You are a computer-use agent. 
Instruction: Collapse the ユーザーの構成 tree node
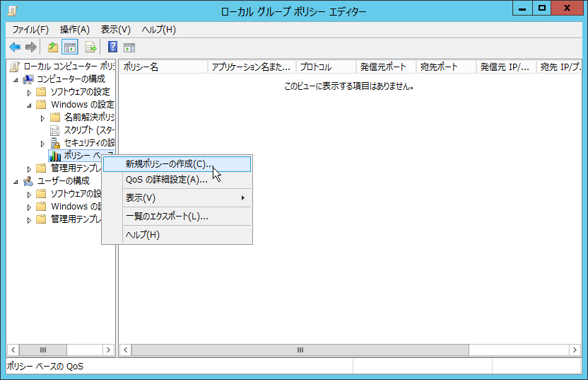tap(16, 181)
